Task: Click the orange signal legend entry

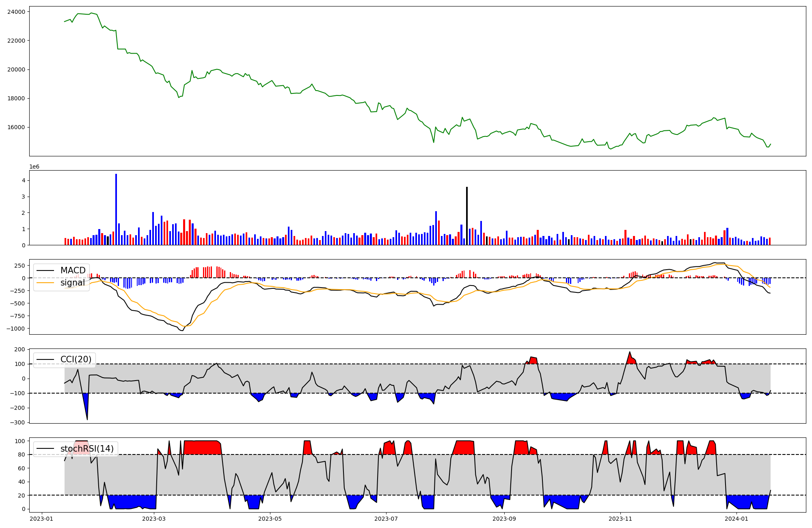Action: point(72,283)
